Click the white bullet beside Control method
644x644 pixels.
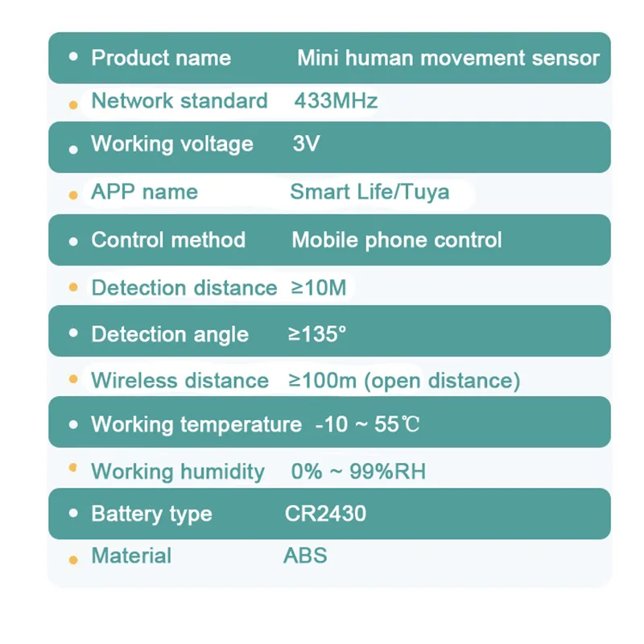click(74, 241)
